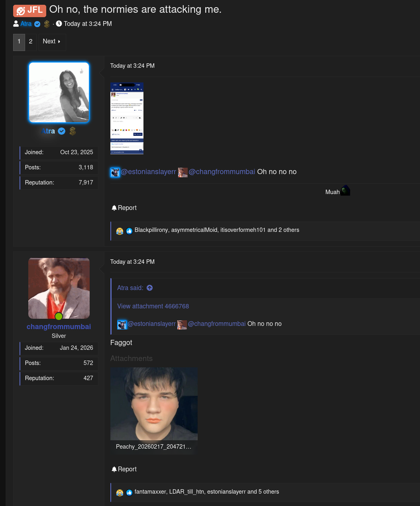Switch to page 2 of the thread
This screenshot has height=506, width=420.
click(x=31, y=42)
